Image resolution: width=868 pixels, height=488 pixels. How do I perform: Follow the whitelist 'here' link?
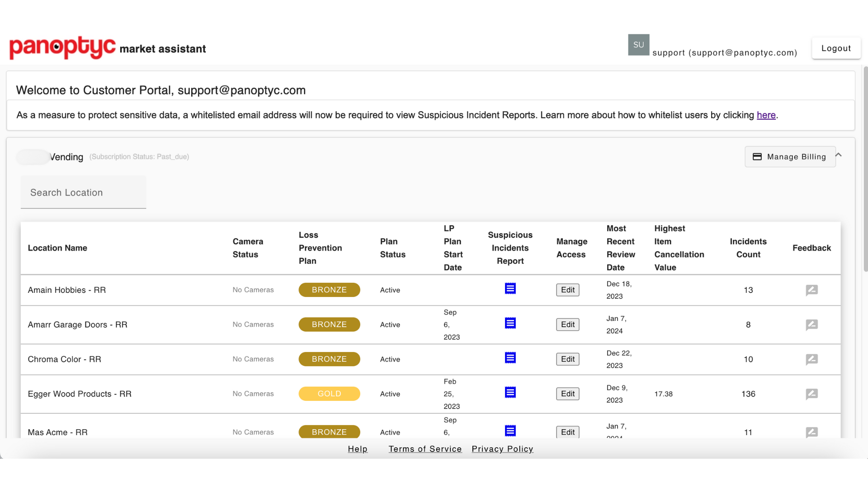pyautogui.click(x=766, y=115)
